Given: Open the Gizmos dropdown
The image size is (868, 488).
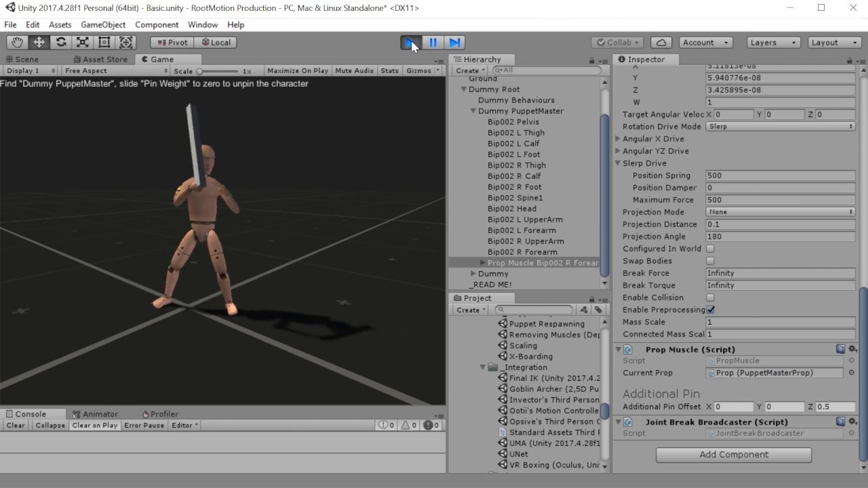Looking at the screenshot, I should (x=422, y=70).
